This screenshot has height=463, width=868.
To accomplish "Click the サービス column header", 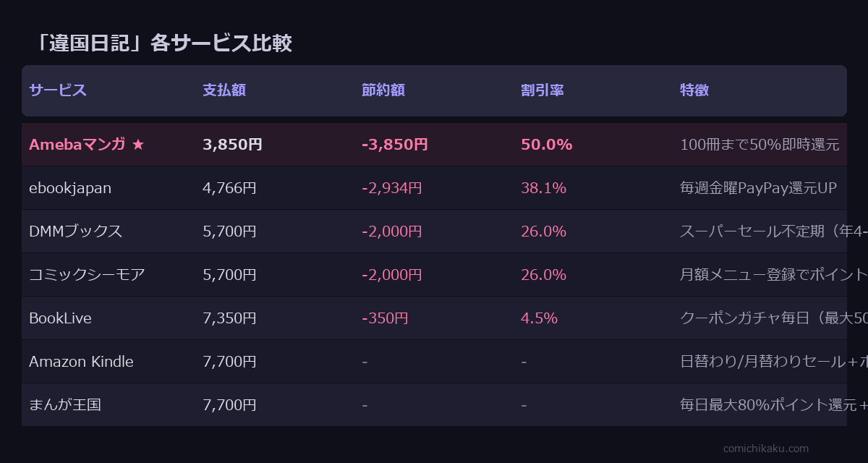I will click(x=58, y=90).
